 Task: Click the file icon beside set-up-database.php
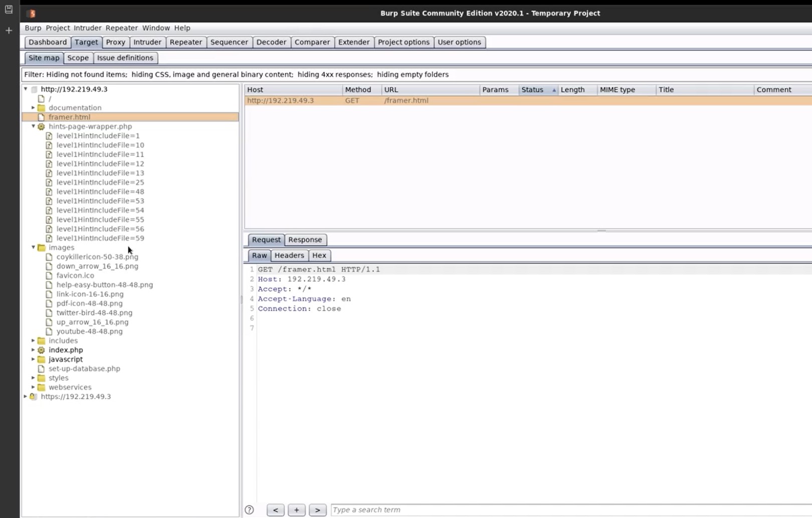[42, 369]
